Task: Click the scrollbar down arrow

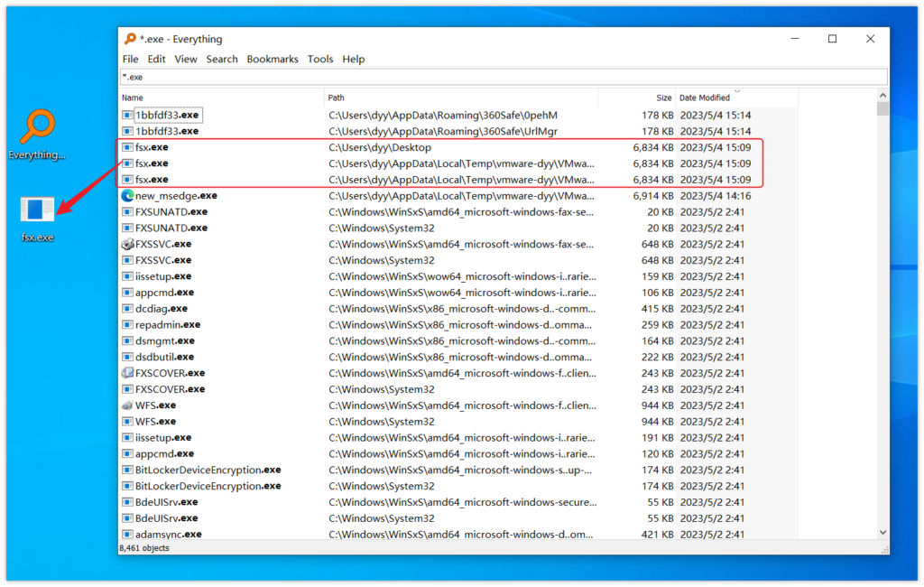Action: click(882, 533)
